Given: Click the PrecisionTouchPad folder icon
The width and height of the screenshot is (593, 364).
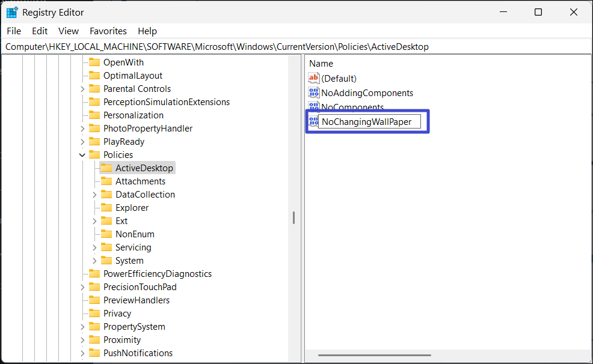Looking at the screenshot, I should click(x=94, y=287).
